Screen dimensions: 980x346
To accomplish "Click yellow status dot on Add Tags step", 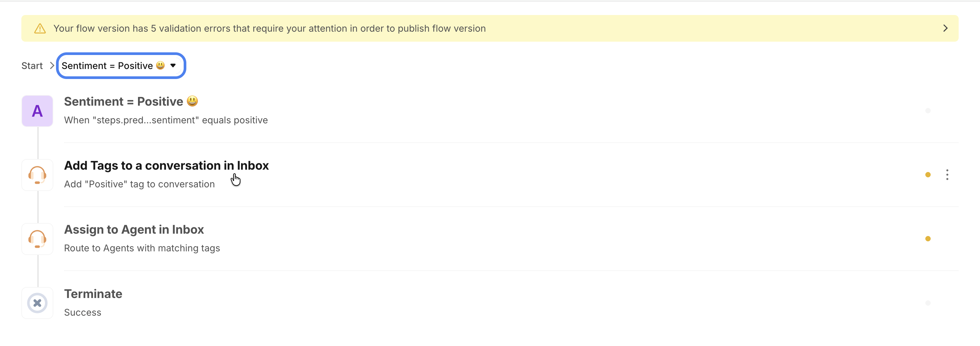I will (927, 175).
